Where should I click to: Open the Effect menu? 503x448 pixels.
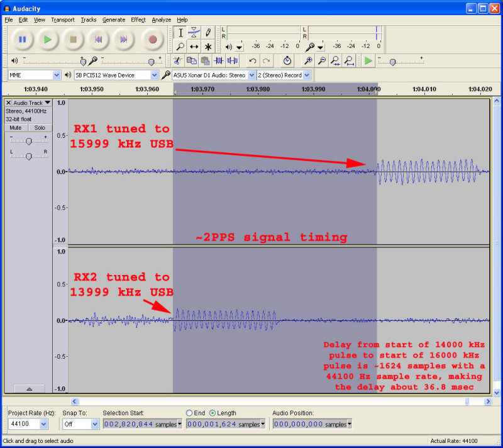(138, 20)
